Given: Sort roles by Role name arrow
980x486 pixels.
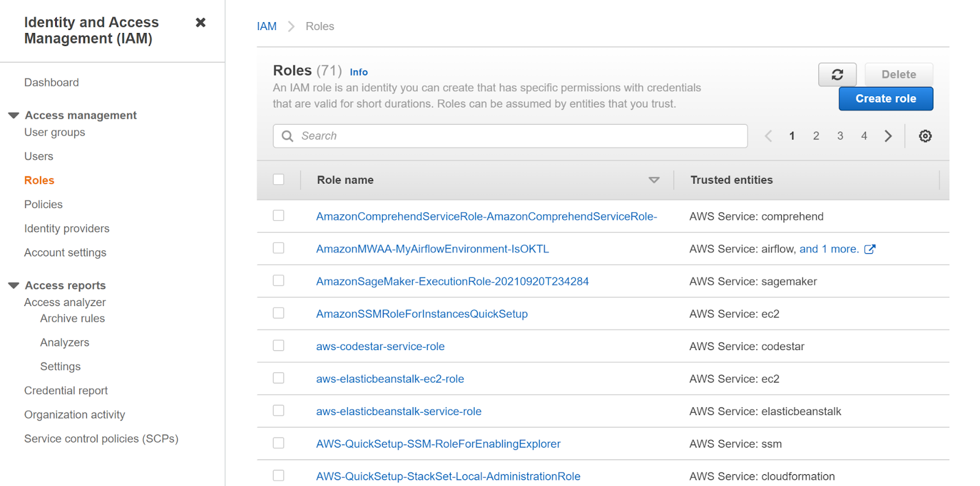Looking at the screenshot, I should pyautogui.click(x=654, y=180).
